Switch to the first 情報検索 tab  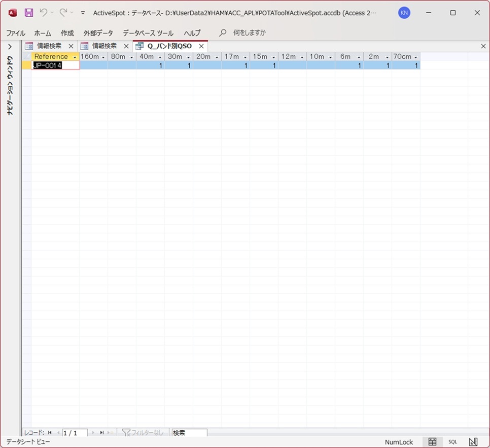point(49,46)
